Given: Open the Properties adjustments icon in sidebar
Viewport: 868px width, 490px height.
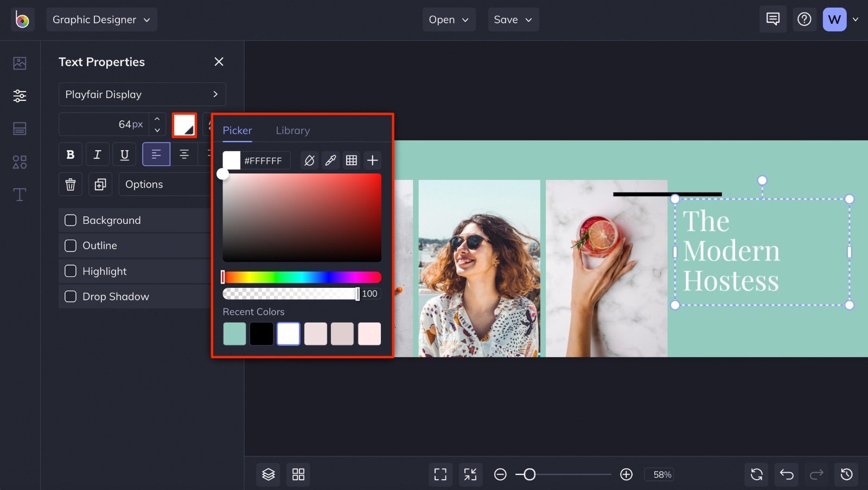Looking at the screenshot, I should [20, 96].
